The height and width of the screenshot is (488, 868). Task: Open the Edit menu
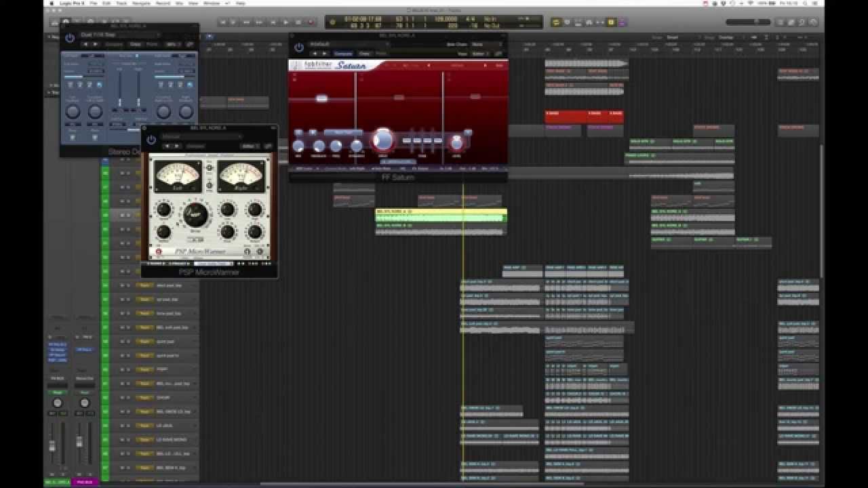[107, 3]
